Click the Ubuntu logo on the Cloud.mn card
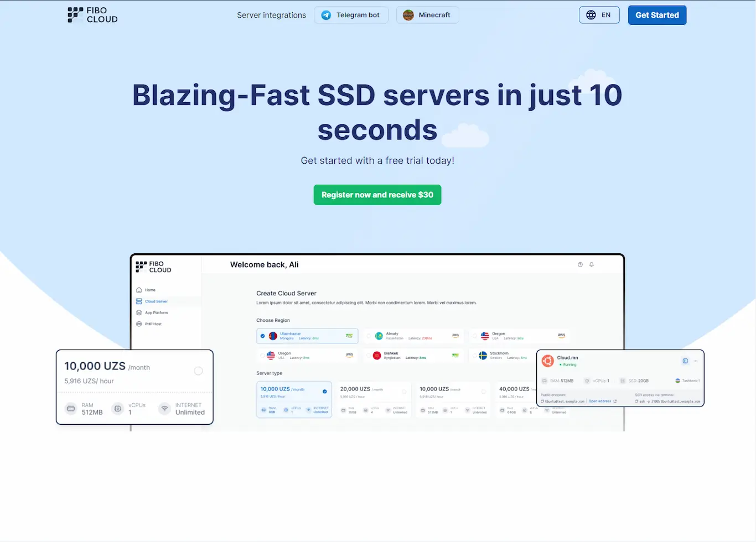756x542 pixels. 548,361
